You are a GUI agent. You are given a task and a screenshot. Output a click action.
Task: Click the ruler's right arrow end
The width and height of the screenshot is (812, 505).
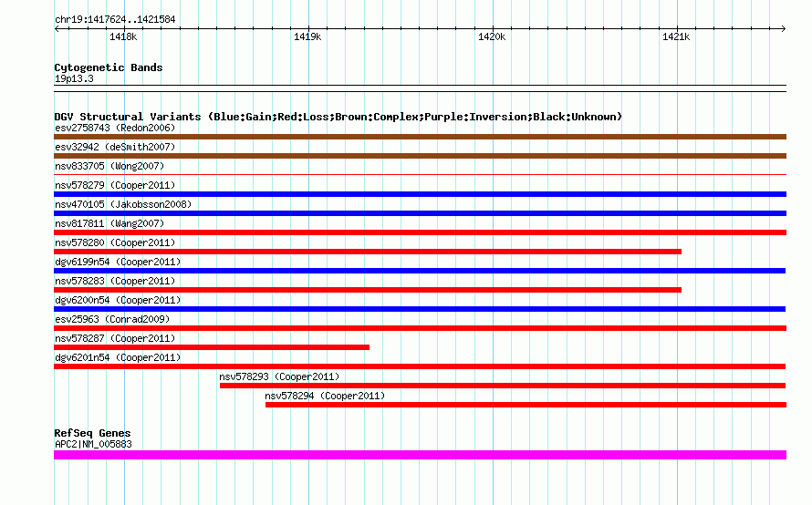point(784,28)
